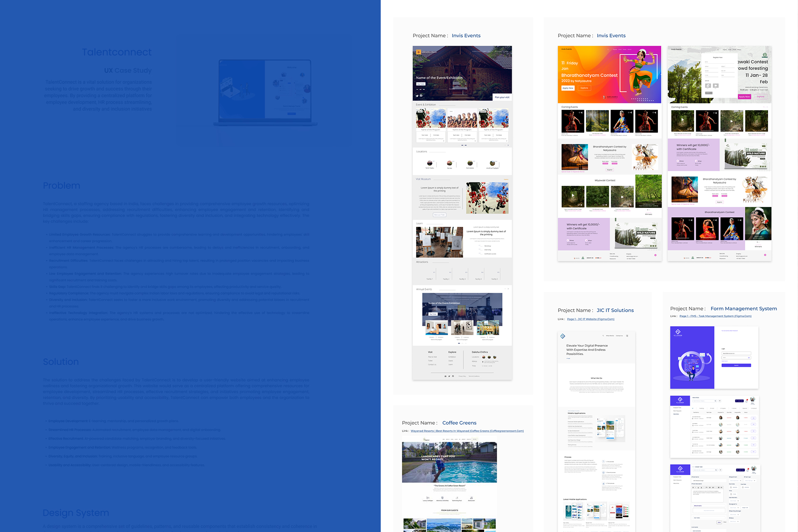Open filter dropdown beside Watchlists search field
Screen dimensions: 798x532
[x=721, y=401]
